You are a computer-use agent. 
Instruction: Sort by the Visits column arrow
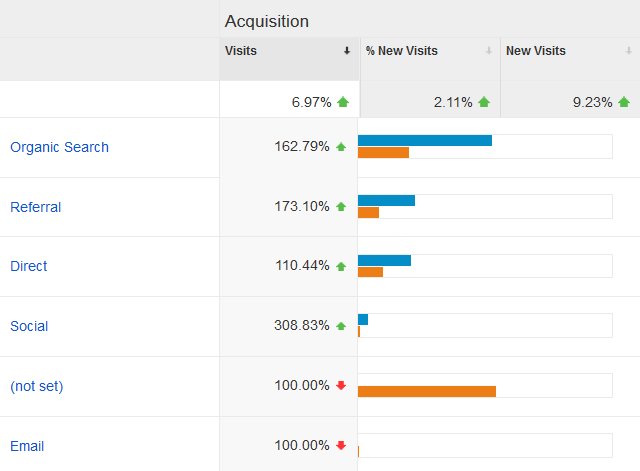tap(347, 51)
